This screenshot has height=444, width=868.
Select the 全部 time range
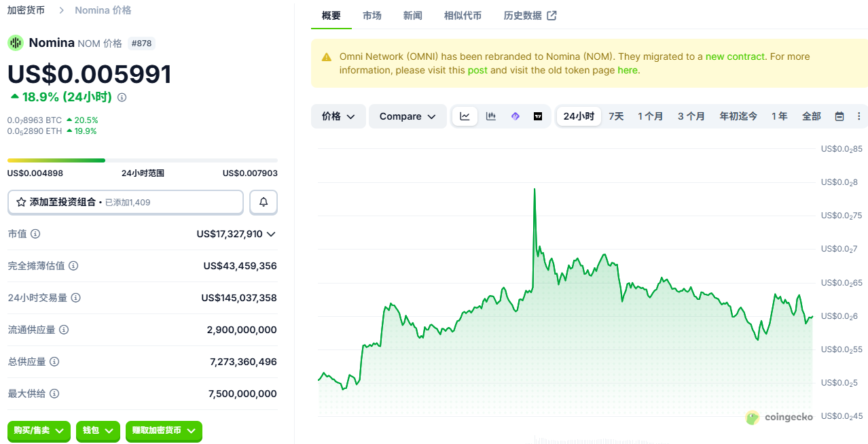click(811, 116)
